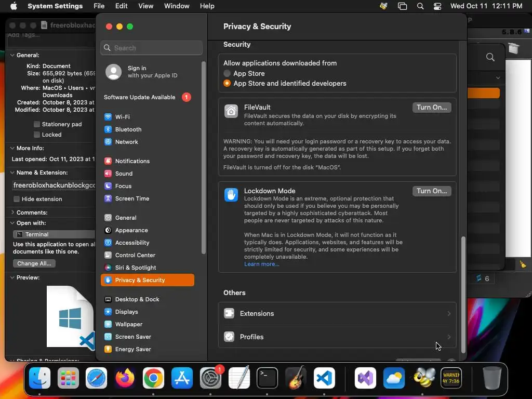Turn on Lockdown Mode
532x399 pixels.
432,191
